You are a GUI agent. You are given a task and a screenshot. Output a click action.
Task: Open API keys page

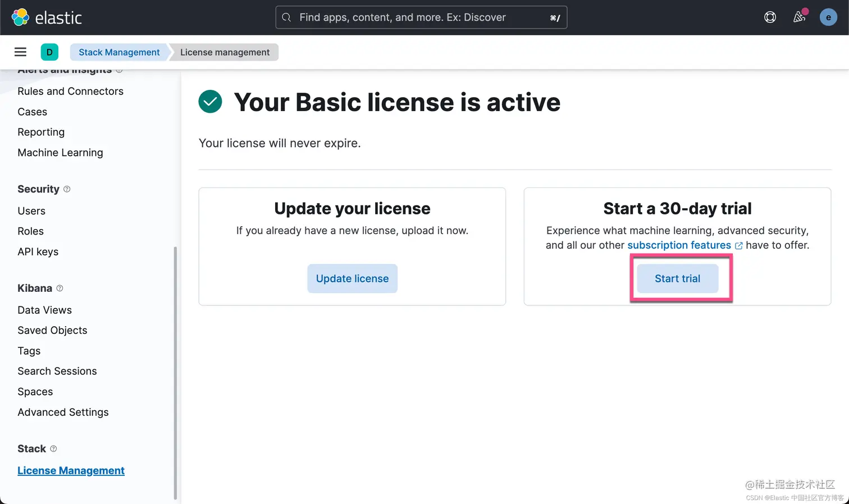click(38, 252)
